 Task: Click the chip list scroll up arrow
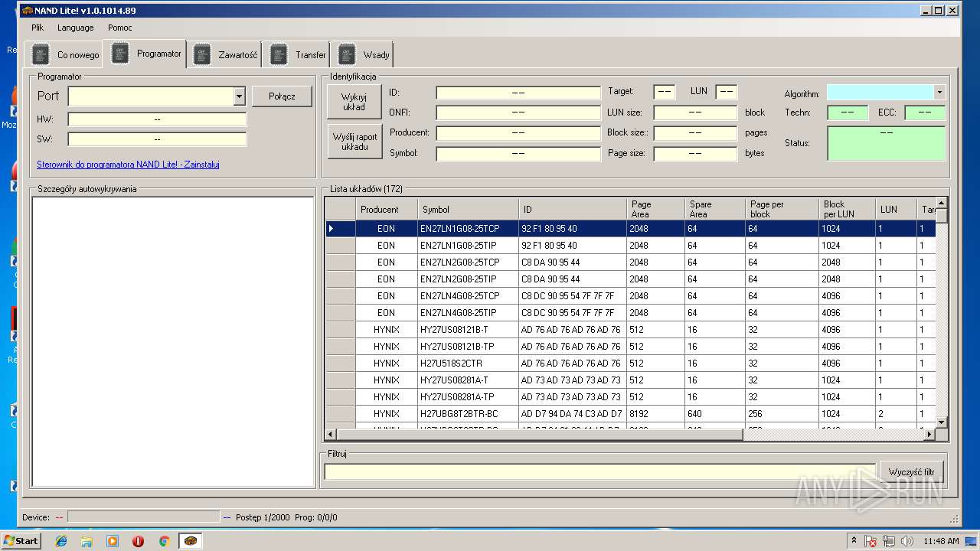[x=942, y=203]
